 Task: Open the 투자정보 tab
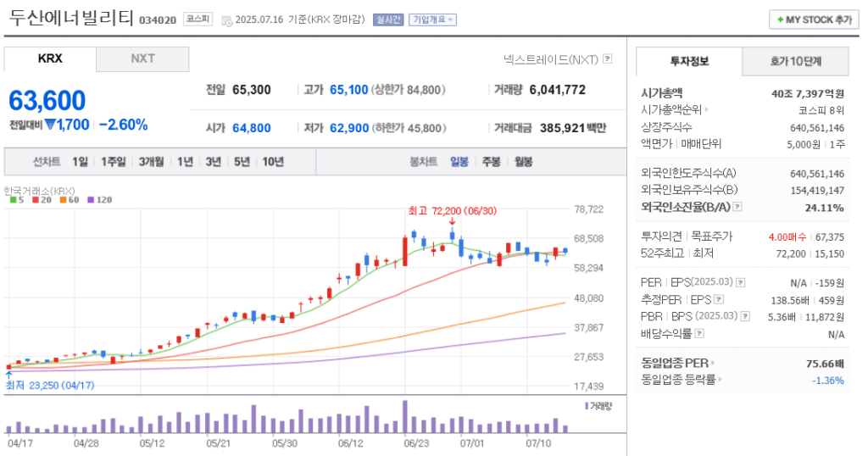[x=689, y=61]
